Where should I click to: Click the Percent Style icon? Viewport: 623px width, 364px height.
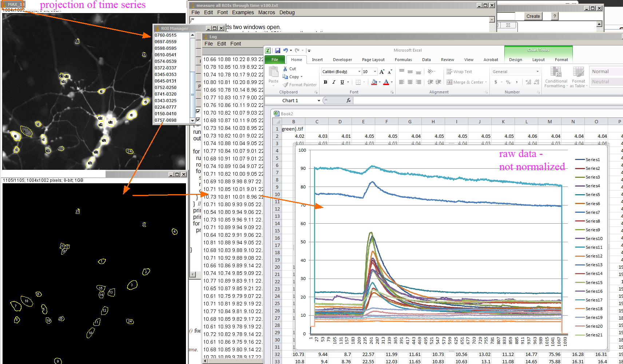508,82
